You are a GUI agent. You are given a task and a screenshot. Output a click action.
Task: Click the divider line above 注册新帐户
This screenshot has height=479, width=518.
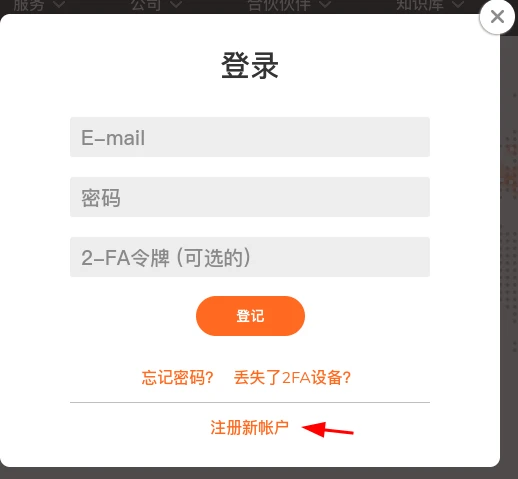tap(250, 402)
